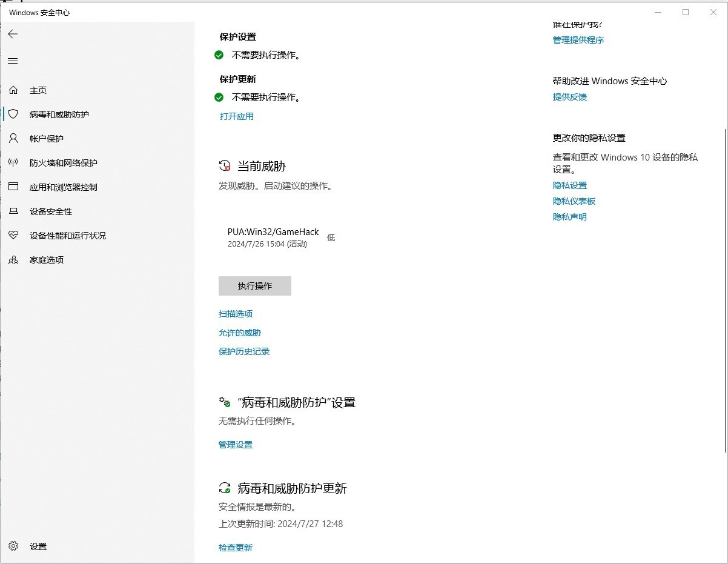Click the 提供反馈 link

[x=570, y=97]
